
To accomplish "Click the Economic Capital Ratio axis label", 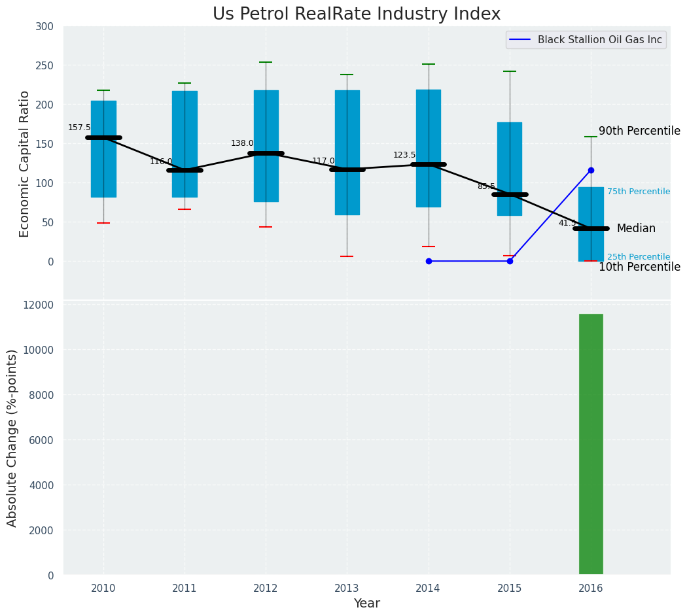I will pos(25,163).
